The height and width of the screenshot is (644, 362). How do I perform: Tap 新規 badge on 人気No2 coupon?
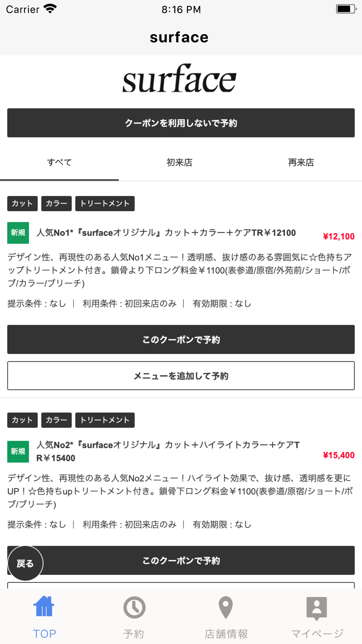[x=18, y=451]
